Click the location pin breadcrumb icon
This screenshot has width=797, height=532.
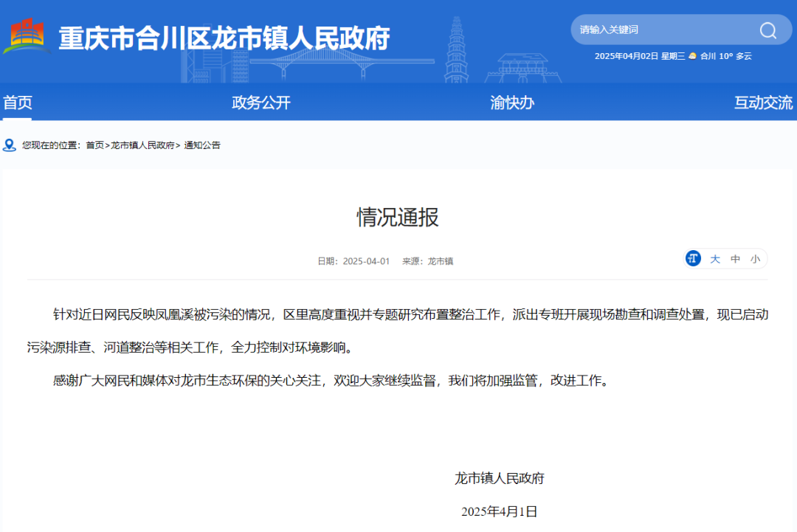[9, 145]
